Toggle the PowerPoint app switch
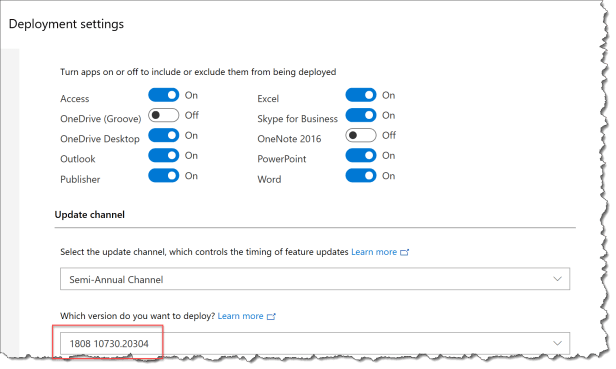616x369 pixels. [x=361, y=155]
